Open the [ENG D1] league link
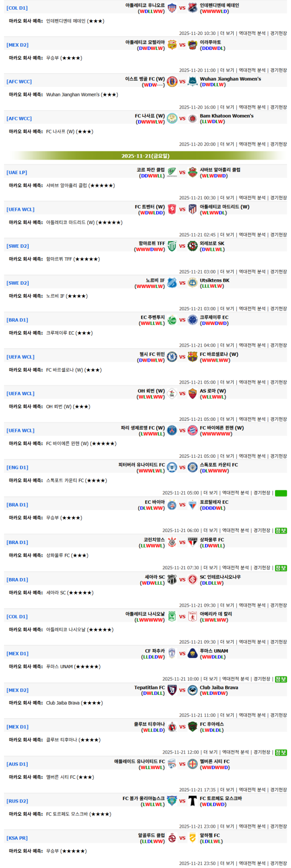Image resolution: width=291 pixels, height=868 pixels. point(17,467)
